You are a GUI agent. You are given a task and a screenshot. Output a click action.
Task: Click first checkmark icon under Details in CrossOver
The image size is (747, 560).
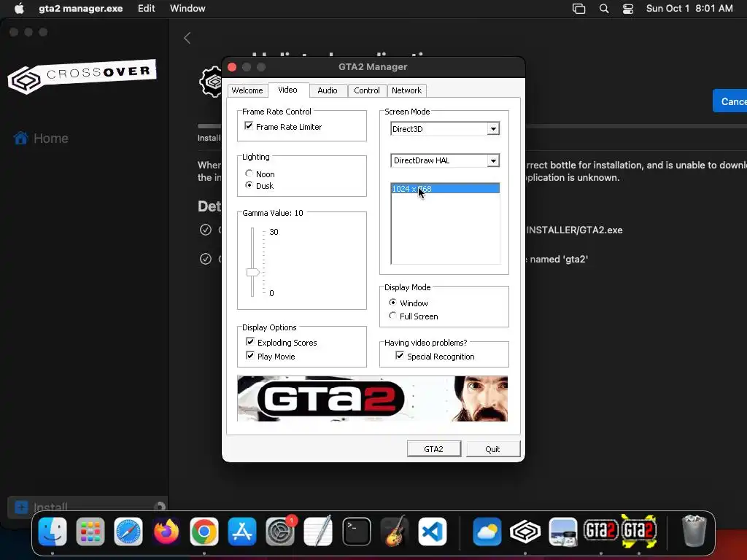click(205, 230)
